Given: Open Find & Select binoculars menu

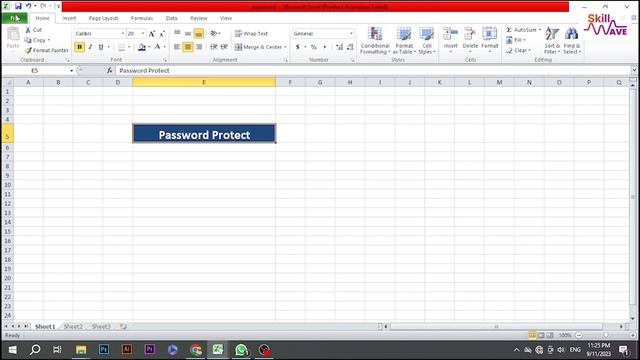Looking at the screenshot, I should coord(572,40).
